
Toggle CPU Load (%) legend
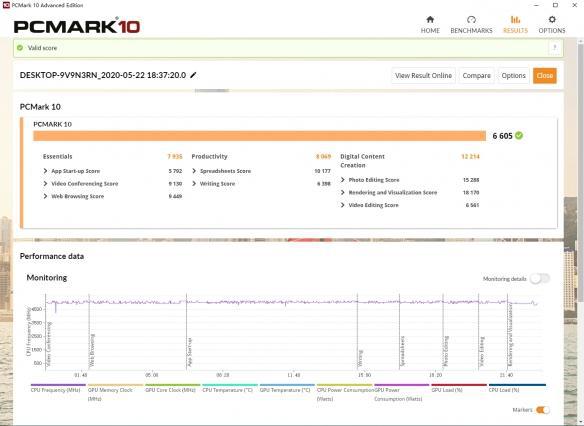[517, 388]
